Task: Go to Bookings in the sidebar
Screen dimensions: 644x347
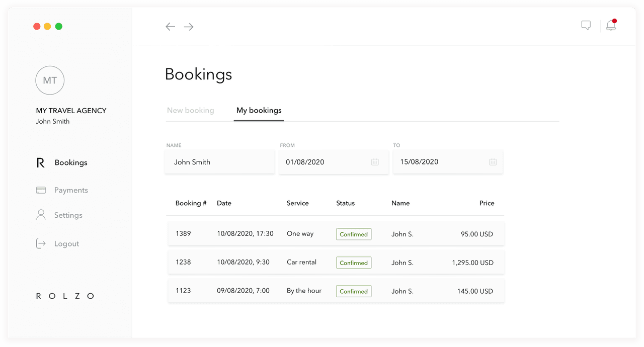Action: click(x=70, y=162)
